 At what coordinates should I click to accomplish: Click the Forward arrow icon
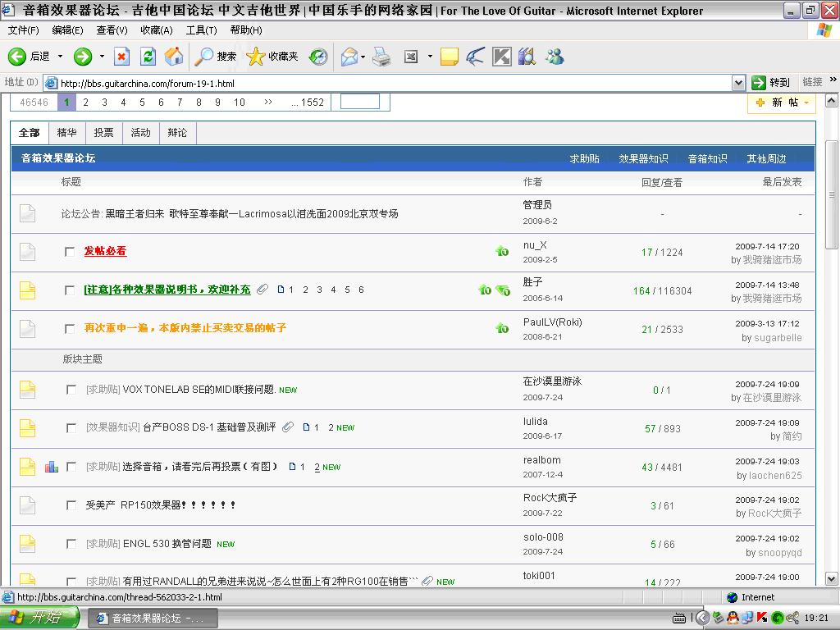[x=83, y=57]
